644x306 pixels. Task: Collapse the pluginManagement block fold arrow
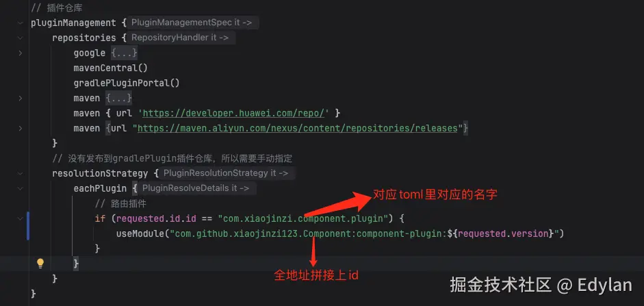[20, 23]
